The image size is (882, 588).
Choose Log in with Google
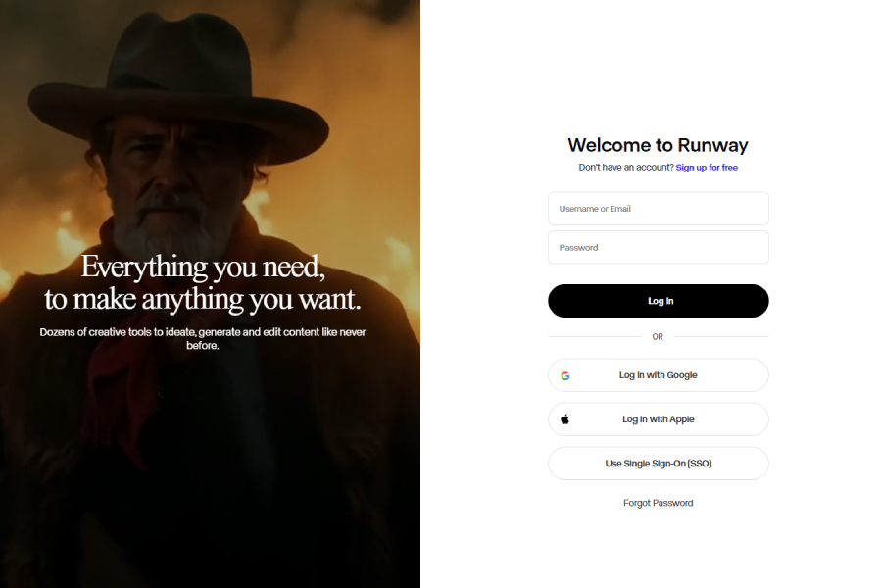(659, 375)
